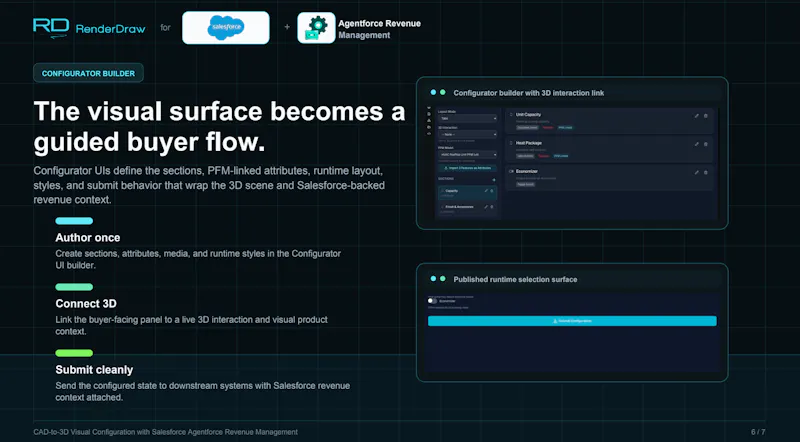The width and height of the screenshot is (800, 442).
Task: Edit the Heat Package attribute with pencil icon
Action: pyautogui.click(x=696, y=144)
